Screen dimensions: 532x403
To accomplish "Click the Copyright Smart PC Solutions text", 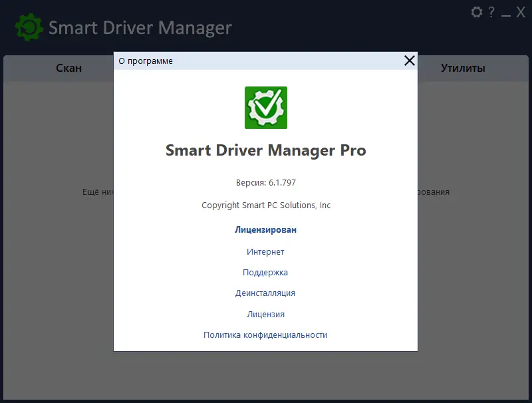I will (x=265, y=205).
